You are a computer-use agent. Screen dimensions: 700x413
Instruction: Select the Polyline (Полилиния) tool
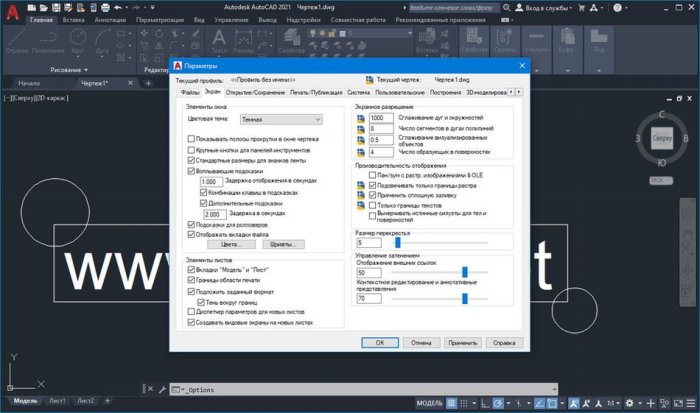48,41
